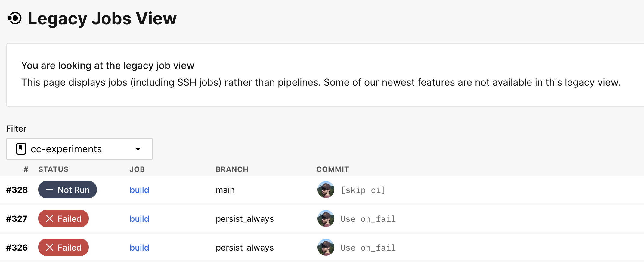The image size is (644, 262).
Task: Click the X icon on job #326 badge
Action: tap(50, 248)
